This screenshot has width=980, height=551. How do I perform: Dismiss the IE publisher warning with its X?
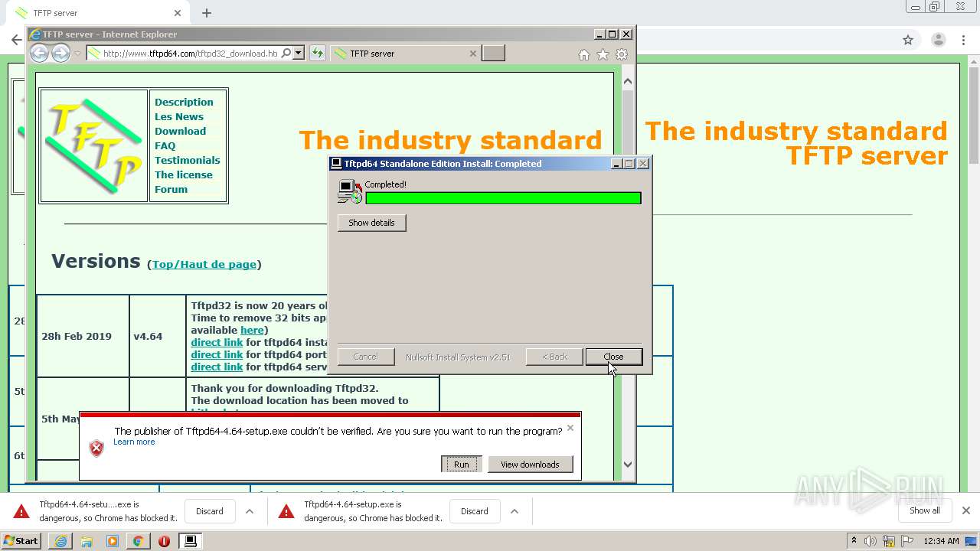point(570,428)
